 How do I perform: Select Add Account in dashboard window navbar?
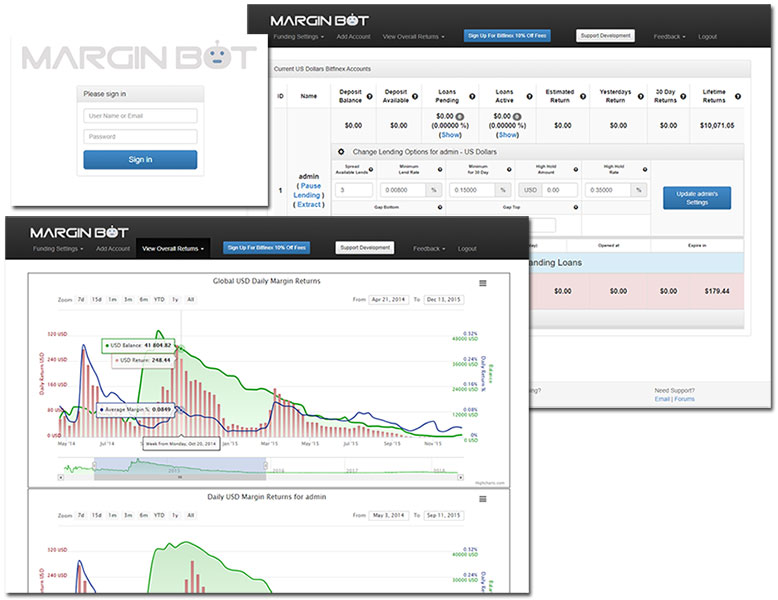click(x=353, y=37)
